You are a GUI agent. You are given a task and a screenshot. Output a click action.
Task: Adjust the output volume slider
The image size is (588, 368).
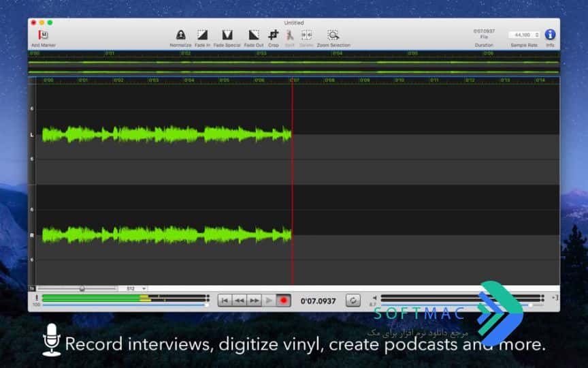[530, 305]
